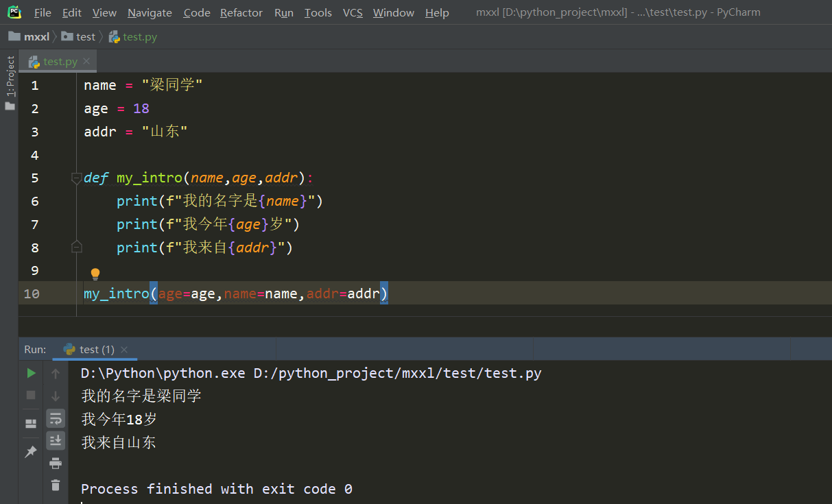This screenshot has height=504, width=832.
Task: Open the Refactor menu
Action: [241, 12]
